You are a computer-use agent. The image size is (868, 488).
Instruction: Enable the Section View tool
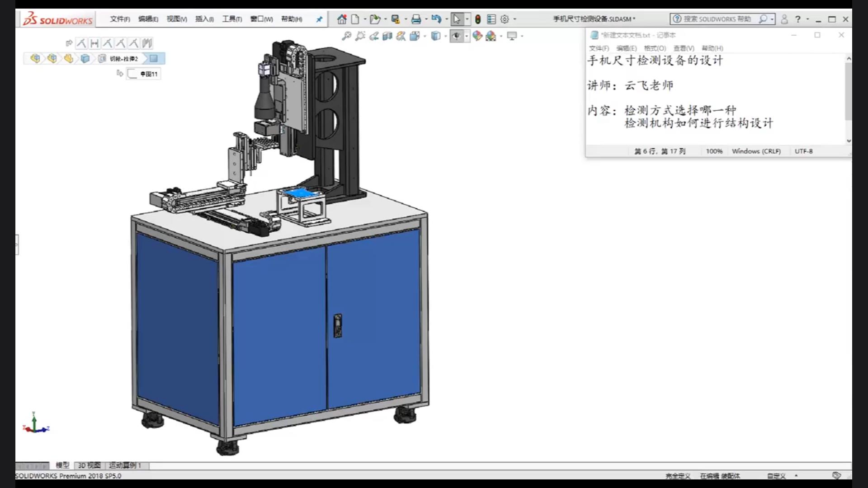coord(387,36)
